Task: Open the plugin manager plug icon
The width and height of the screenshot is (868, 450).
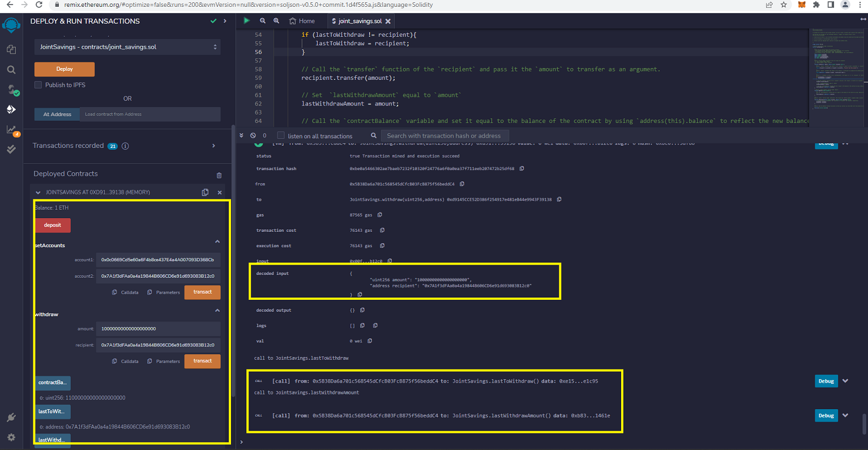Action: pyautogui.click(x=11, y=418)
